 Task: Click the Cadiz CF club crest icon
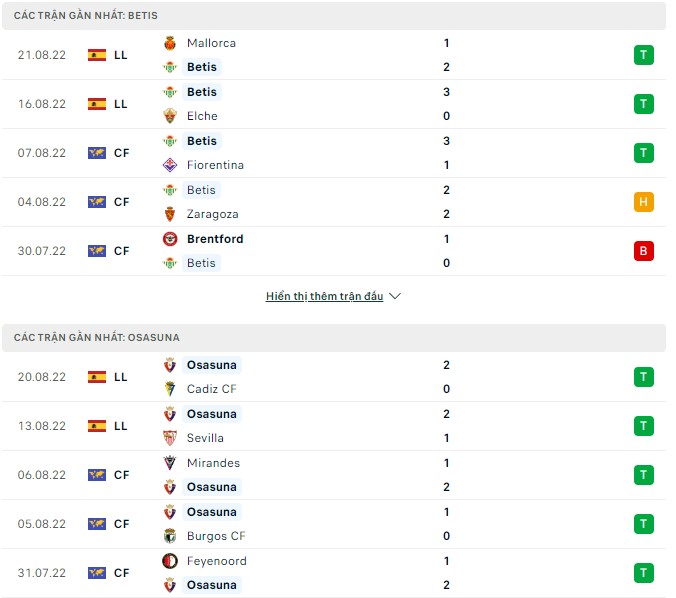[x=170, y=389]
